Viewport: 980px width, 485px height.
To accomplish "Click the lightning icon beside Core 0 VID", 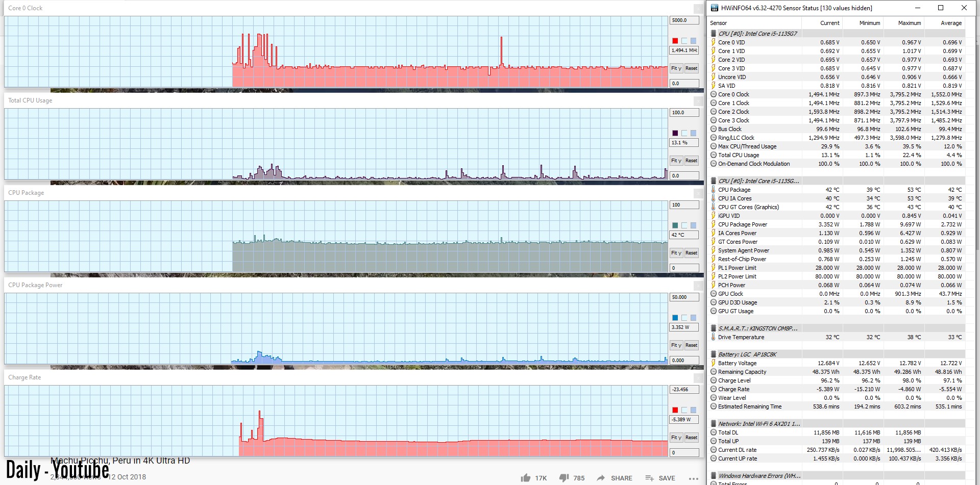I will click(714, 42).
